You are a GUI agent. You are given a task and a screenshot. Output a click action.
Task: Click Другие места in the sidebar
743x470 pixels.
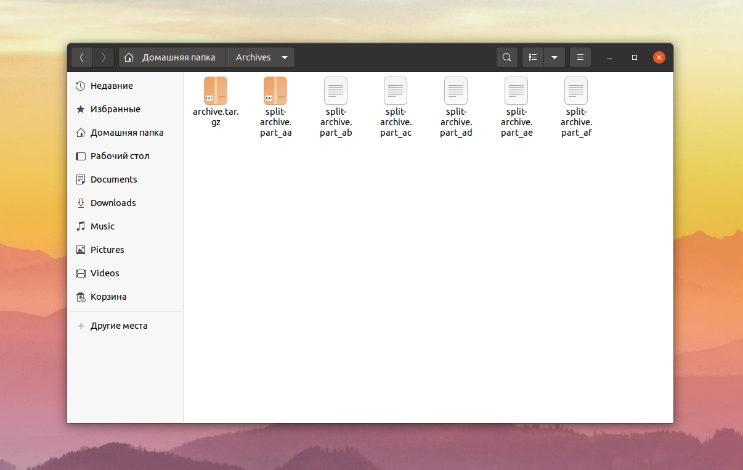[118, 326]
